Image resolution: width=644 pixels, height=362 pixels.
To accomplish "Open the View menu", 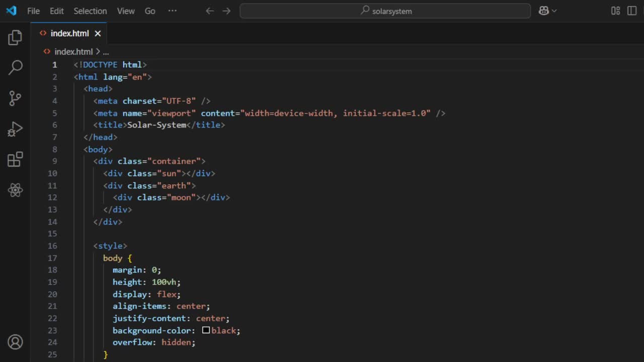I will coord(126,11).
